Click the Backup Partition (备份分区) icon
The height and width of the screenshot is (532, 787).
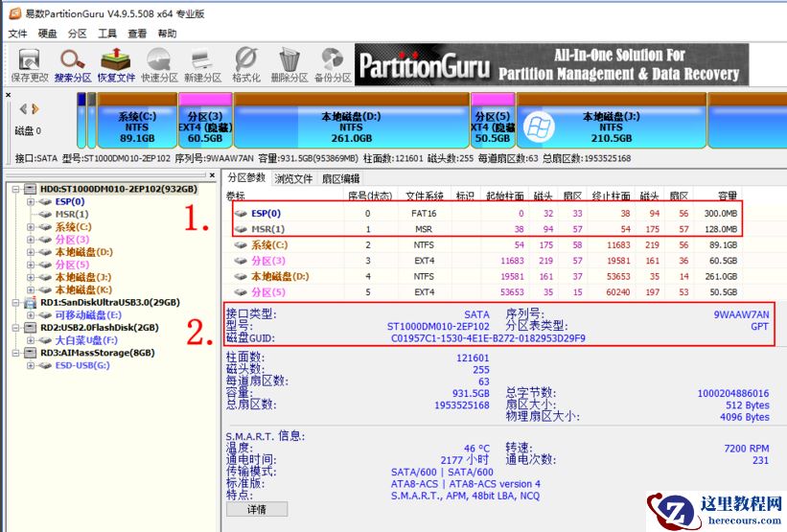(x=333, y=65)
